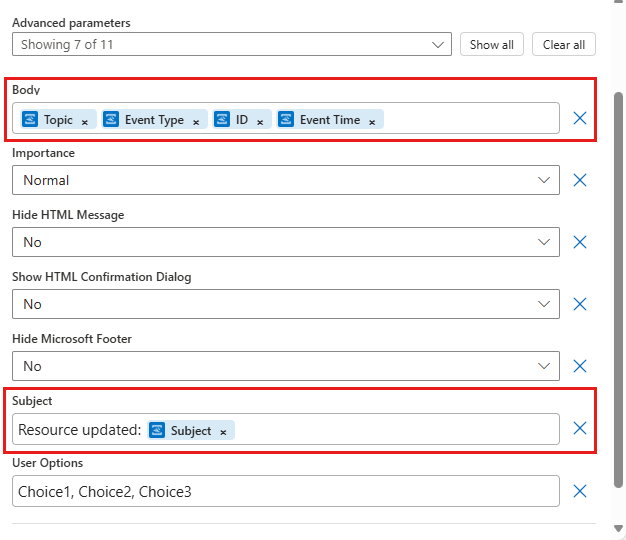The height and width of the screenshot is (540, 626).
Task: Remove Subject token from Subject field
Action: (x=223, y=432)
